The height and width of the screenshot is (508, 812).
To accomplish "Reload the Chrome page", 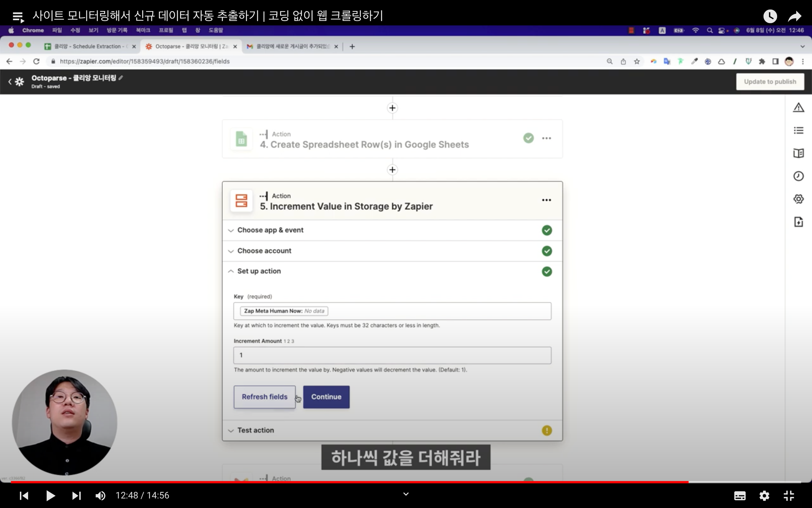I will click(x=36, y=62).
